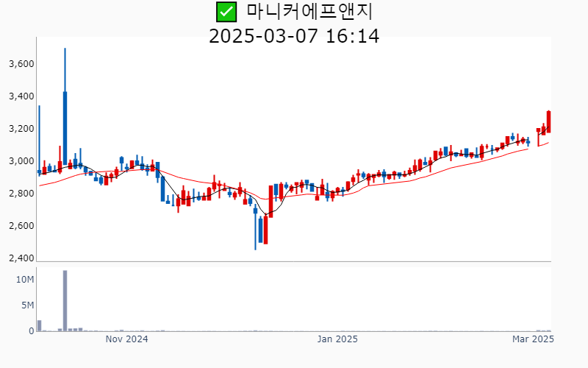Click the 10M volume axis label
The image size is (588, 368).
(25, 280)
